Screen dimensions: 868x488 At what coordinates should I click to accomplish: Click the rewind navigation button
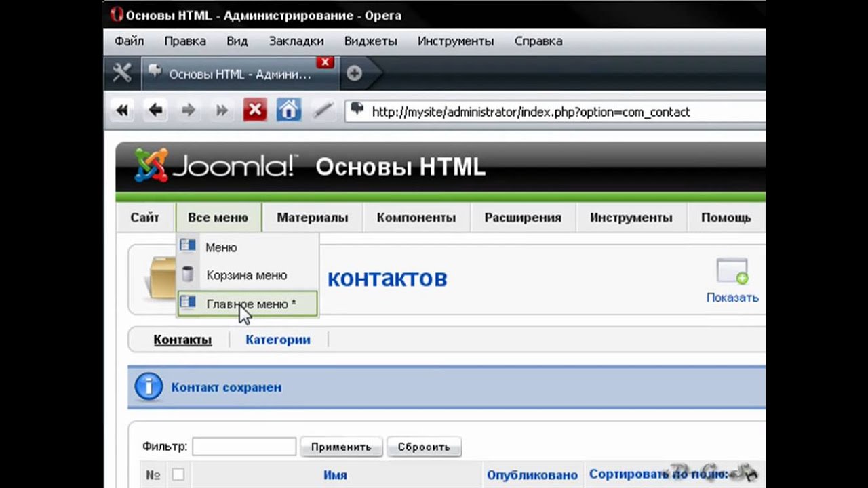[122, 110]
